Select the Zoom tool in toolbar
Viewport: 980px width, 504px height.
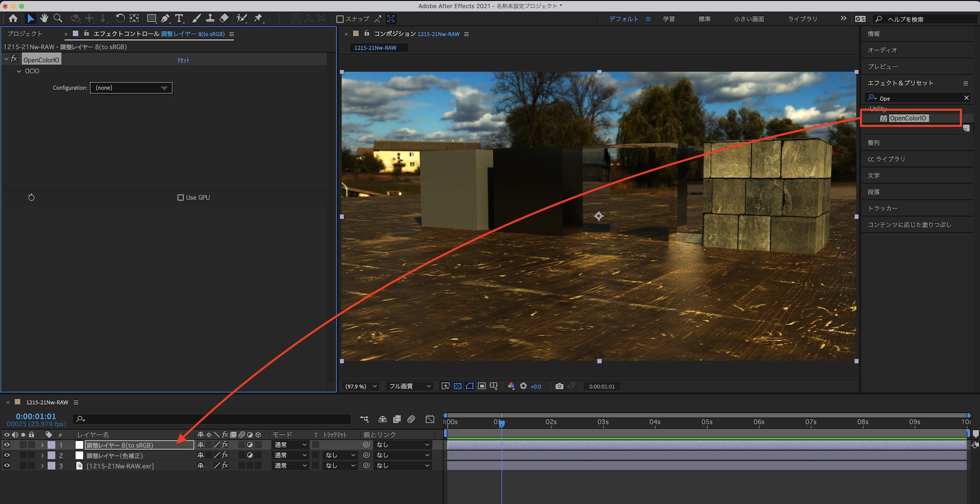click(x=58, y=19)
